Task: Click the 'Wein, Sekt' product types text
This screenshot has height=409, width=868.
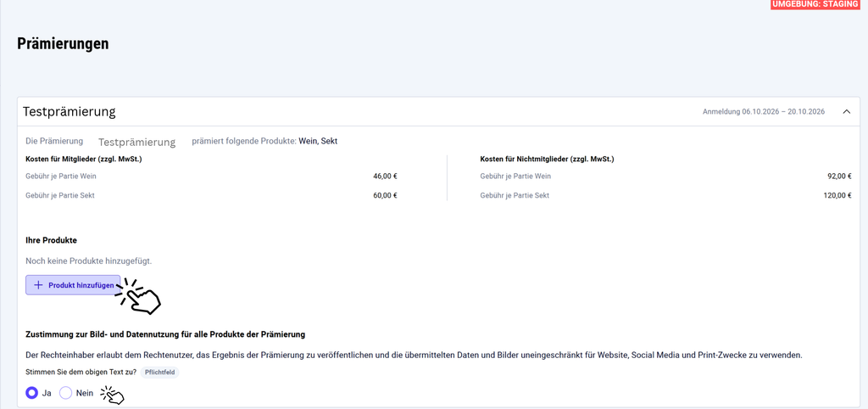Action: pos(318,142)
